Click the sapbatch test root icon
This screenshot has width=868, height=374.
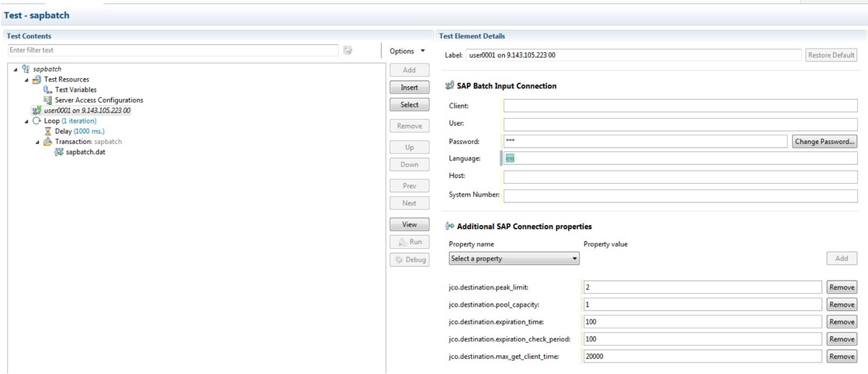pyautogui.click(x=27, y=69)
